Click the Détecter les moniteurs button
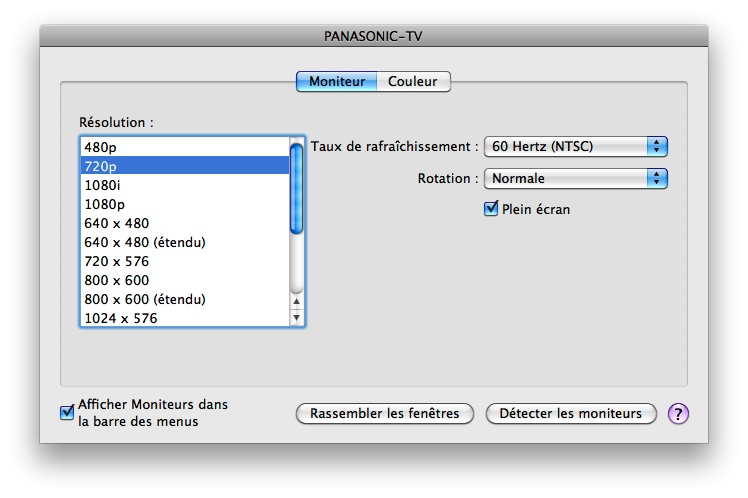Viewport: 748px width, 498px height. point(570,413)
